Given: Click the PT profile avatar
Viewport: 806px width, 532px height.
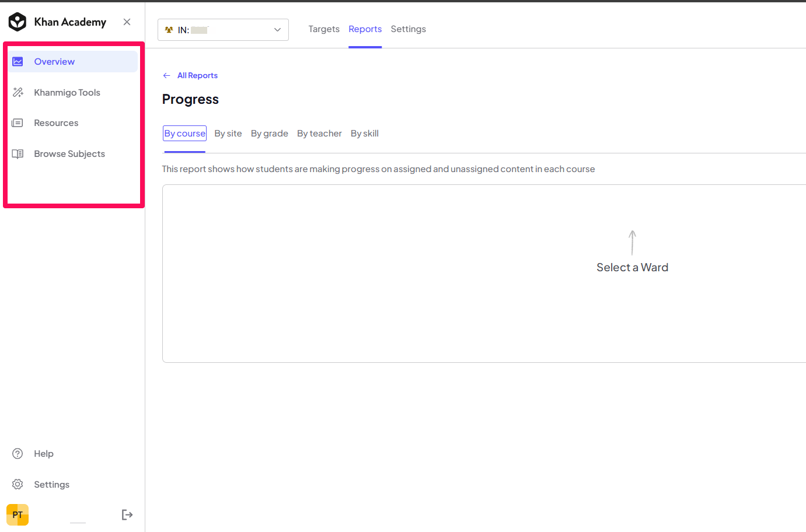Looking at the screenshot, I should click(18, 514).
